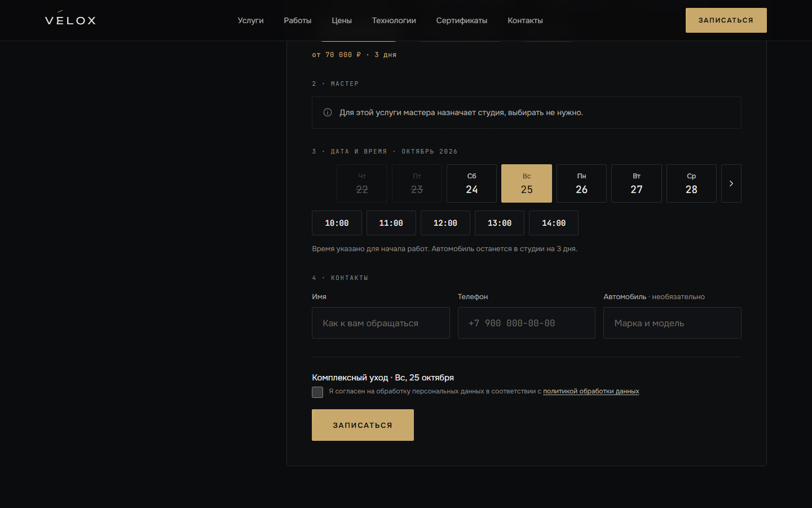Focus the Автомобиль input field
This screenshot has height=508, width=812.
point(672,323)
